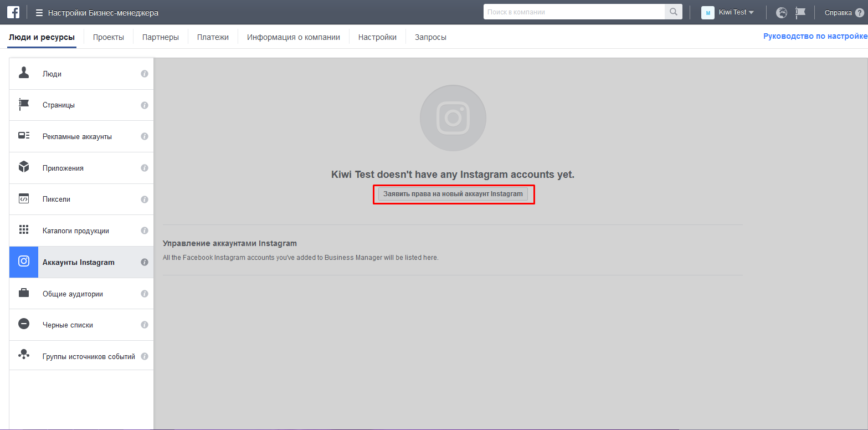The height and width of the screenshot is (430, 868).
Task: Click the person icon for Люди
Action: pyautogui.click(x=24, y=73)
